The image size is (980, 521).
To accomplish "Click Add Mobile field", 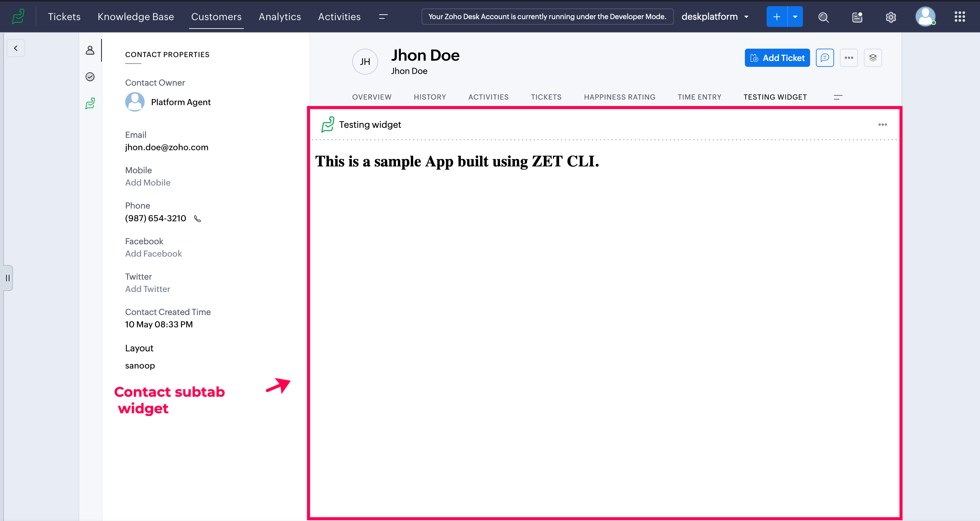I will tap(148, 183).
